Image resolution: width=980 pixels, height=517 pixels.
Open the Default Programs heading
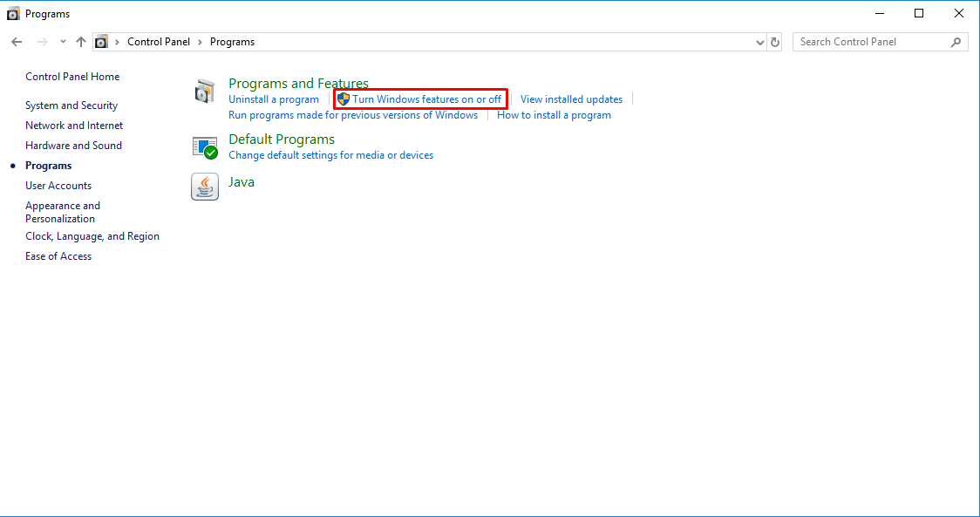pos(282,139)
